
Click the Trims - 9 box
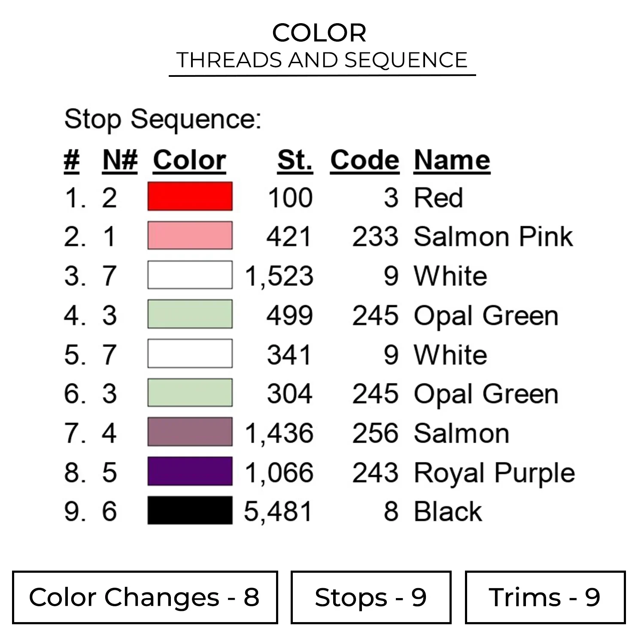click(545, 597)
